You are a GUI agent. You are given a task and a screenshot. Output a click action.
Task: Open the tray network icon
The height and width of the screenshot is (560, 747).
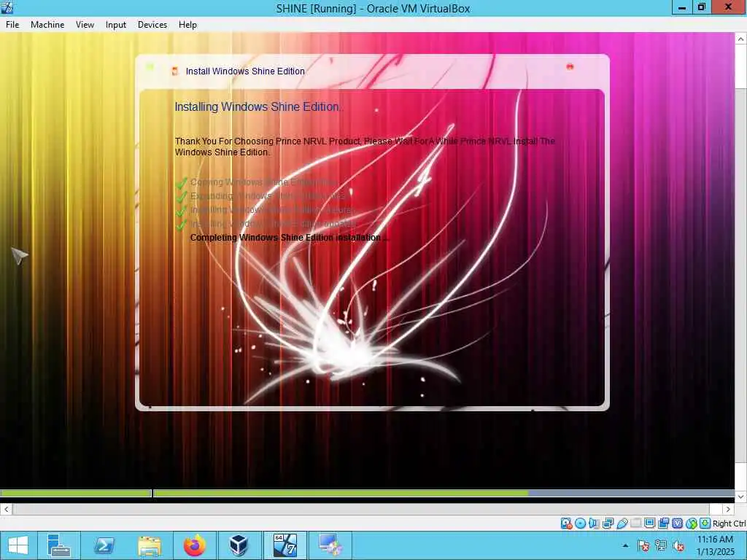pos(661,545)
